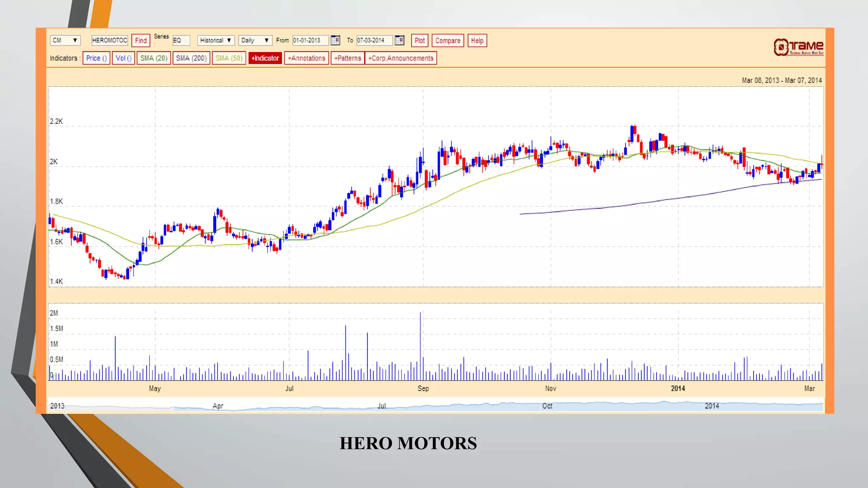The width and height of the screenshot is (868, 488).
Task: Open the To date calendar picker icon
Action: [x=399, y=40]
